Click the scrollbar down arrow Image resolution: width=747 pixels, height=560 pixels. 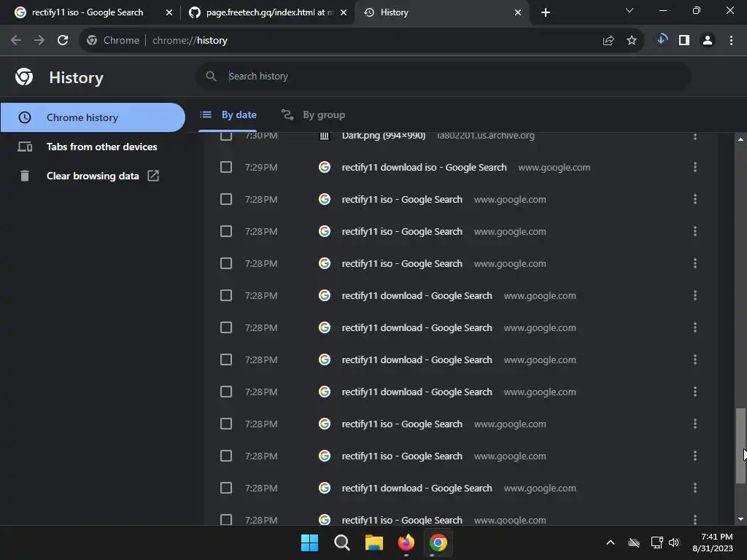point(740,519)
